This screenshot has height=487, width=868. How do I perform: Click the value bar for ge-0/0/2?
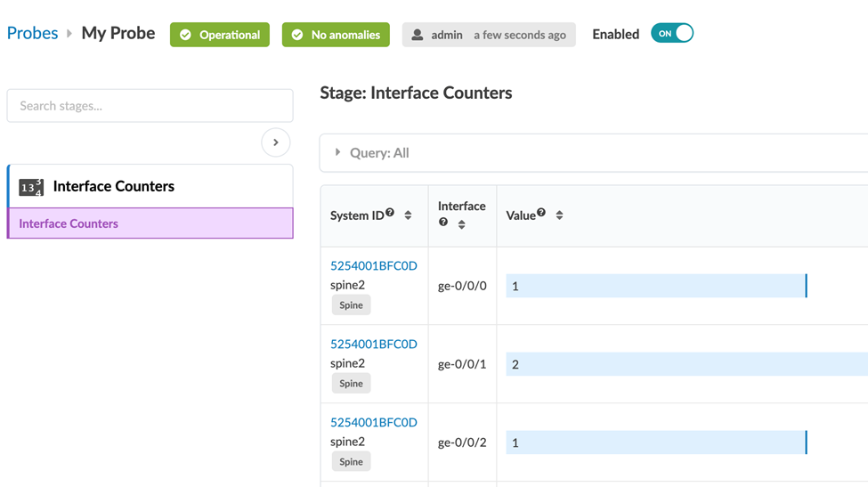pyautogui.click(x=656, y=442)
